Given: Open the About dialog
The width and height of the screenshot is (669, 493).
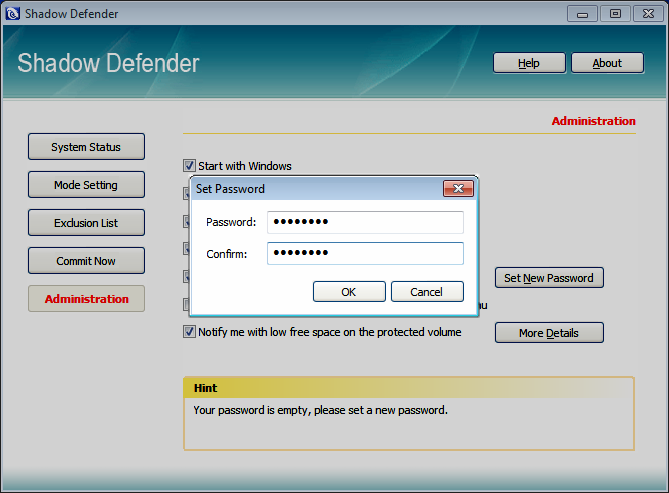Looking at the screenshot, I should 607,63.
